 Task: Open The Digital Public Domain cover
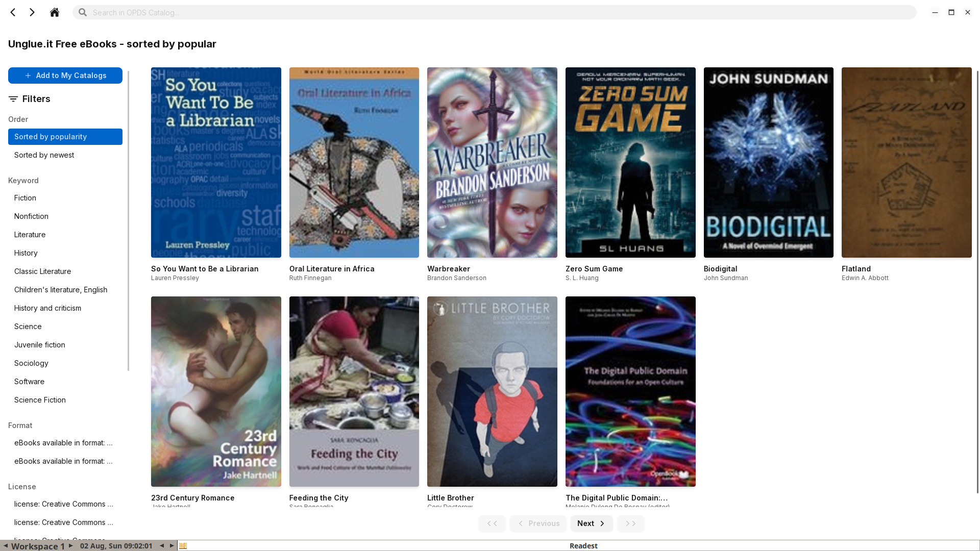[x=630, y=391]
